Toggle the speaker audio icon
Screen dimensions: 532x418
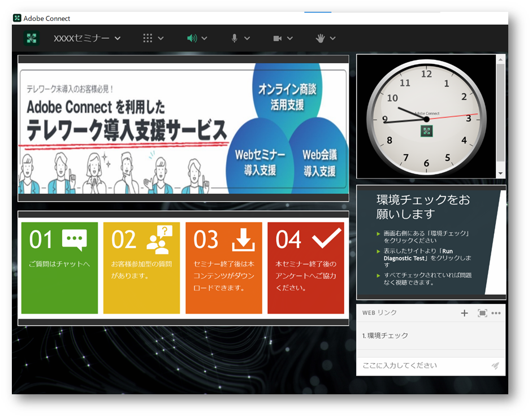pos(192,38)
